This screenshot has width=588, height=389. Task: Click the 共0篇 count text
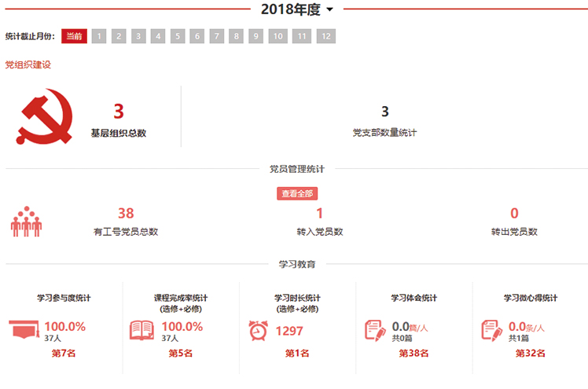click(402, 339)
